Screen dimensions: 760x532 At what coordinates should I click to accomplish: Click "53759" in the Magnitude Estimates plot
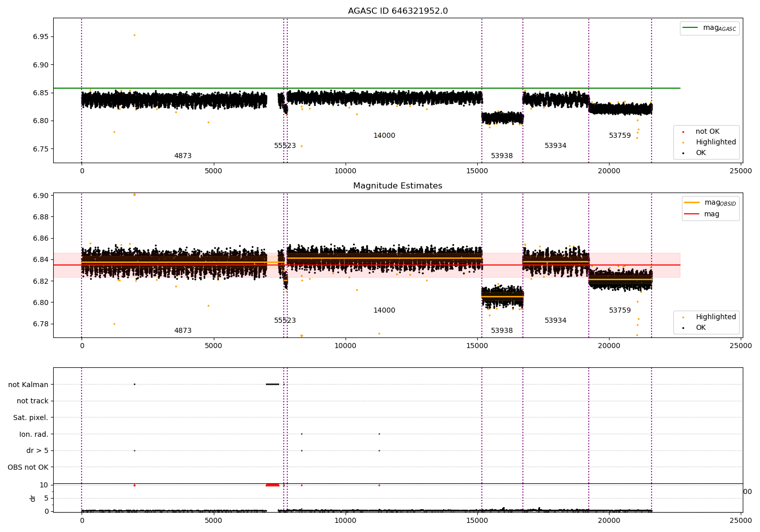point(620,311)
